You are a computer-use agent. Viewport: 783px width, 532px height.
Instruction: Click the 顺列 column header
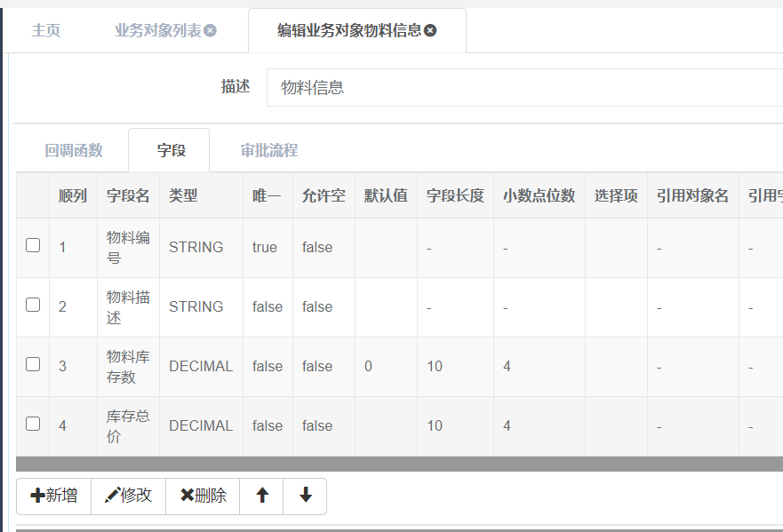(74, 195)
